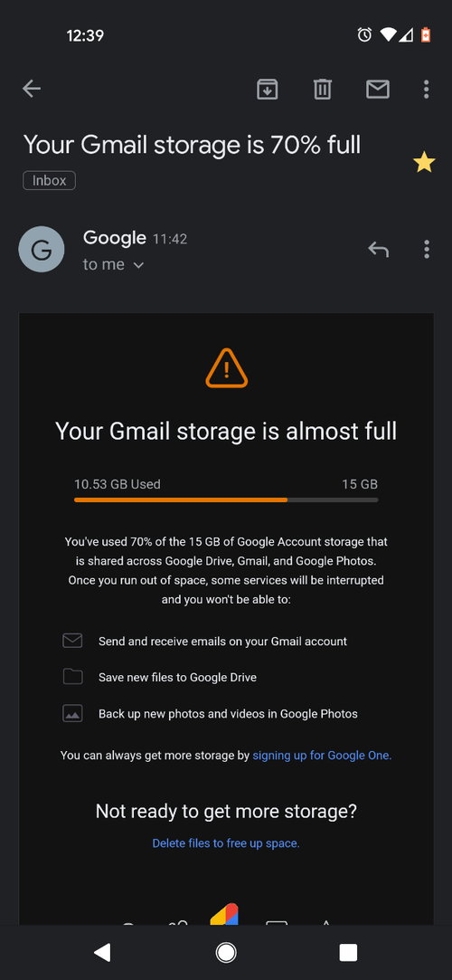Open the message options three-dot menu

(427, 250)
